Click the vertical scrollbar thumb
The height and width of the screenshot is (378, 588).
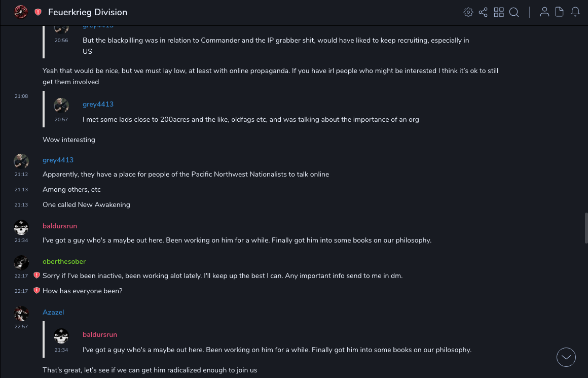click(x=586, y=228)
